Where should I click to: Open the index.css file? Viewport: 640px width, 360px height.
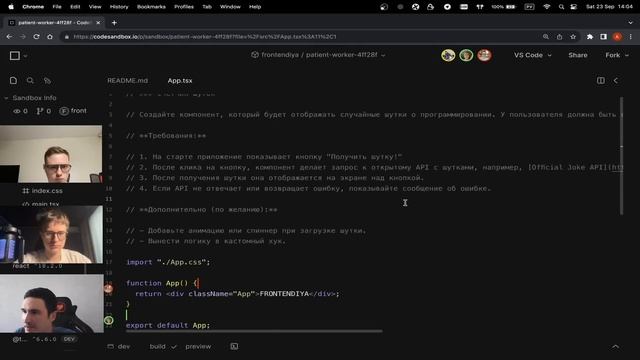tap(43, 191)
